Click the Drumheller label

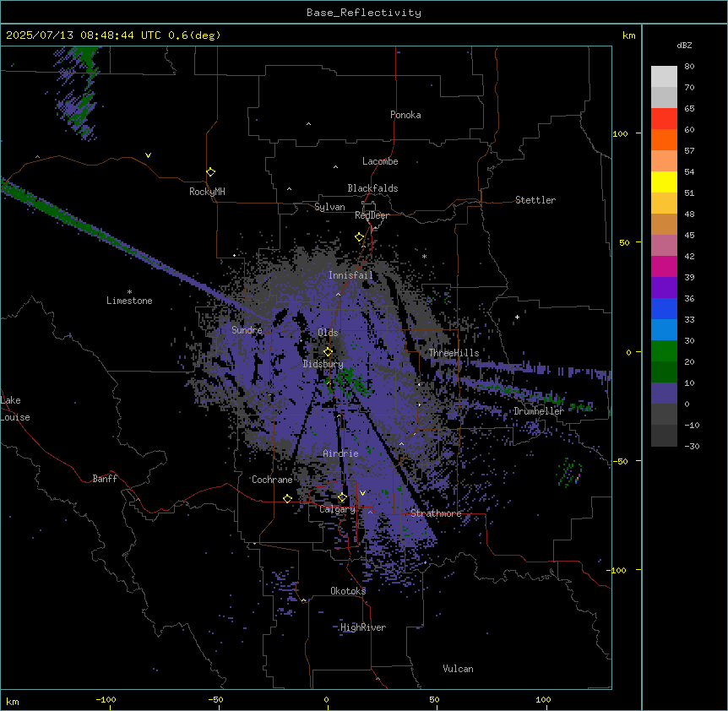(539, 411)
